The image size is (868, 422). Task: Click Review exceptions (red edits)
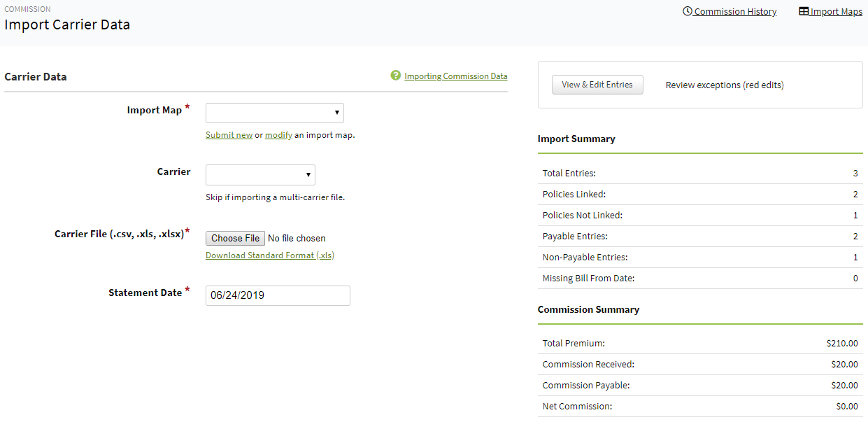tap(724, 84)
